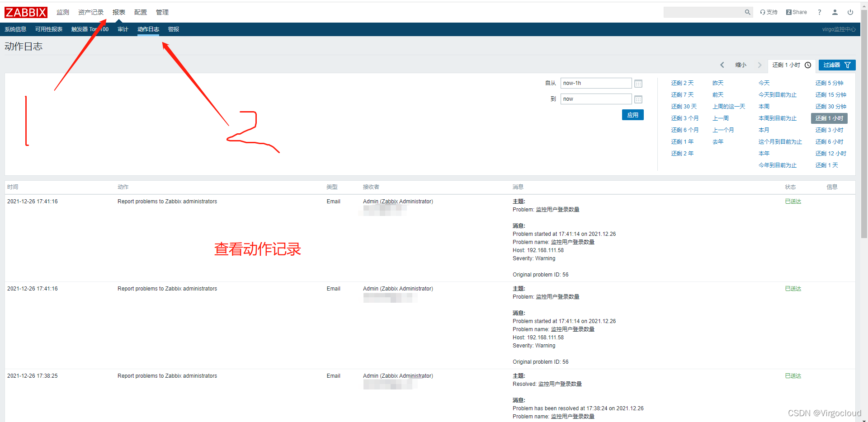868x422 pixels.
Task: Select range 去年
Action: point(718,142)
